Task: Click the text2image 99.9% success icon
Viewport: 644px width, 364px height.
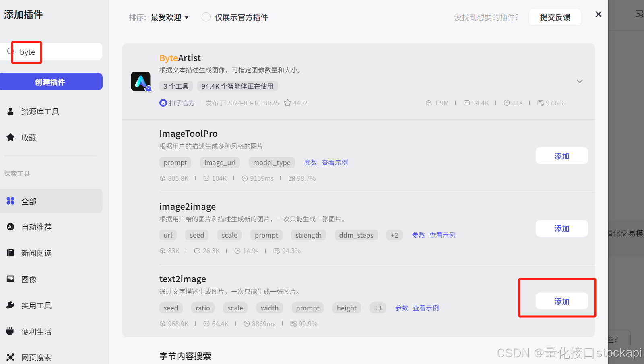Action: 293,324
